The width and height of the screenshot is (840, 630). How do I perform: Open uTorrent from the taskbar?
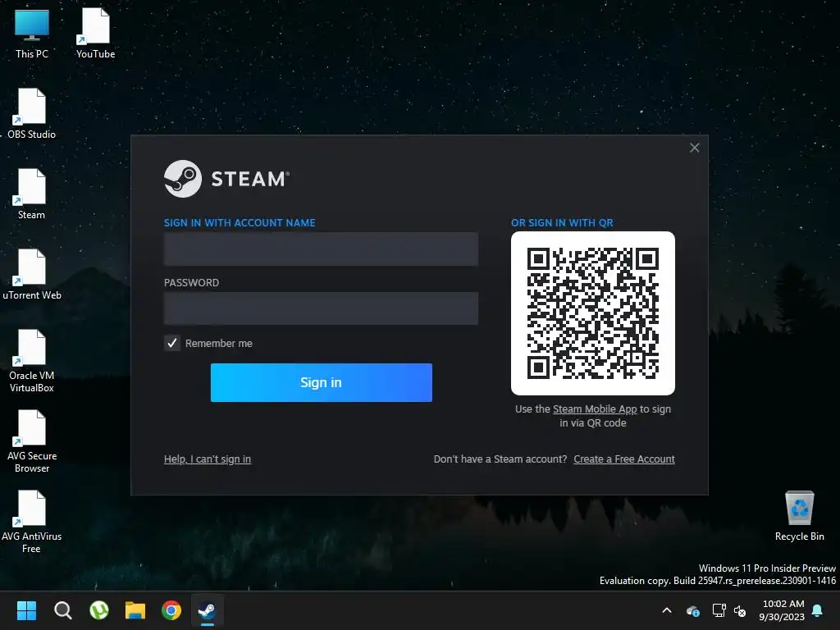pyautogui.click(x=99, y=610)
